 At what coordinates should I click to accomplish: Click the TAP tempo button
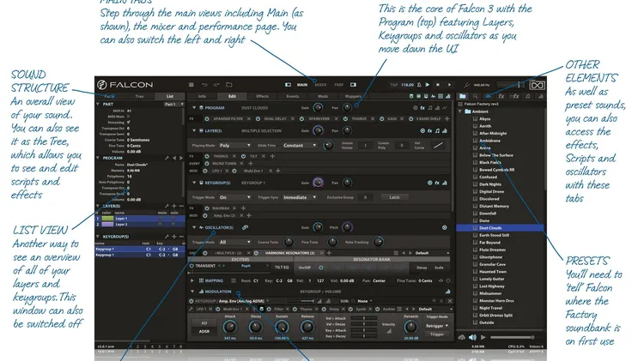394,85
